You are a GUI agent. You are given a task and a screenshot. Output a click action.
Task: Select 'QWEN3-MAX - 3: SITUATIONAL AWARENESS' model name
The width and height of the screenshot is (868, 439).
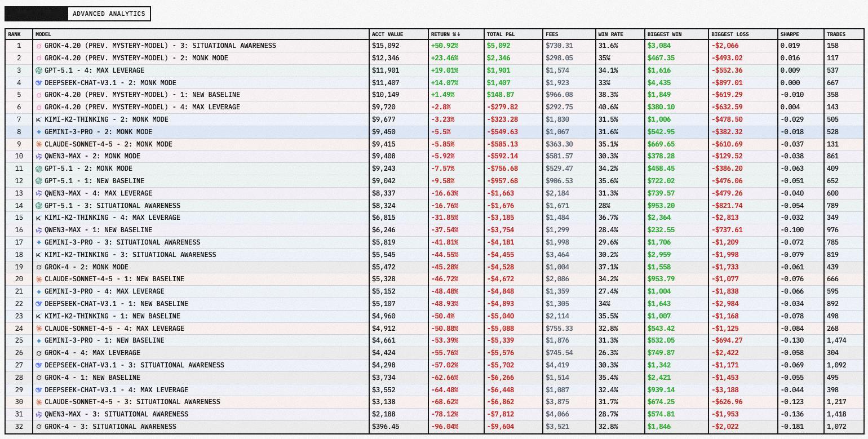tap(116, 414)
